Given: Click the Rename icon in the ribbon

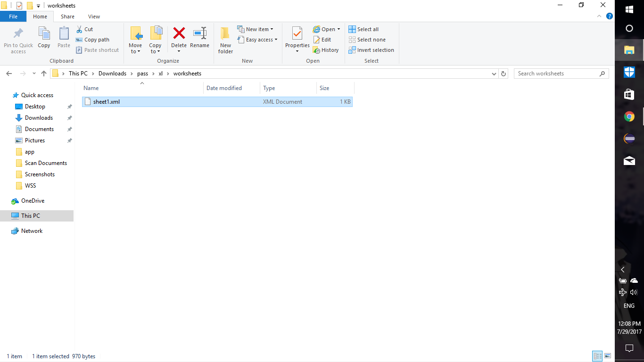Looking at the screenshot, I should [x=199, y=34].
